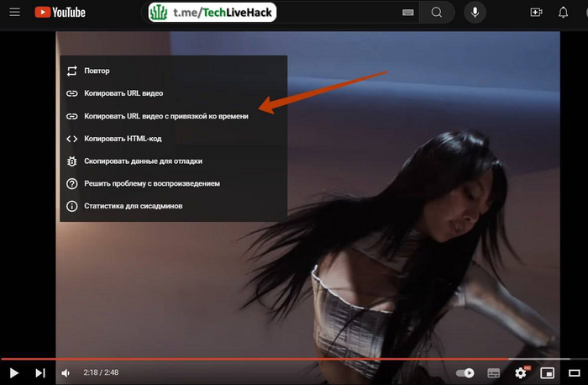Open the notifications bell
Viewport: 588px width, 385px height.
(x=563, y=13)
